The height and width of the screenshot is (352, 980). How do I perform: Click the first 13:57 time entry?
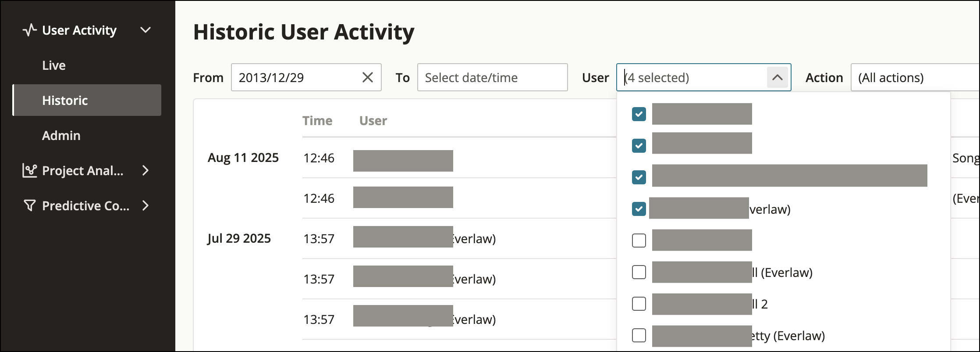coord(319,239)
